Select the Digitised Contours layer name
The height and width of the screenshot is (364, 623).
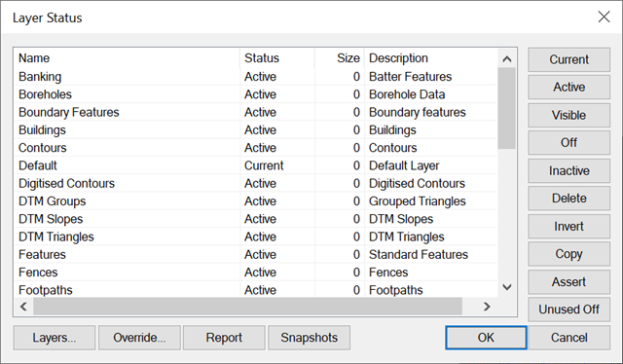[x=66, y=183]
